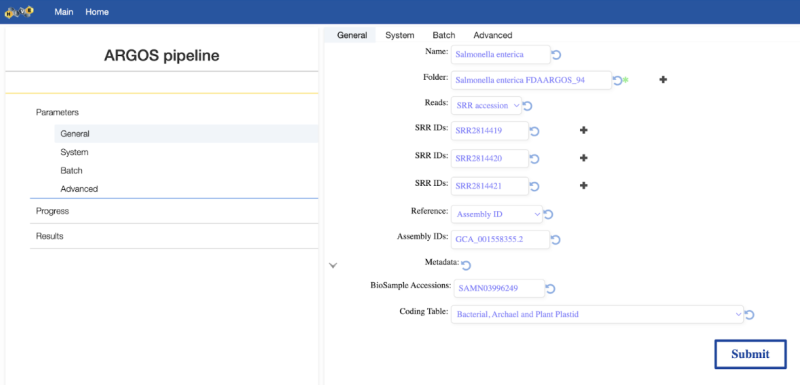
Task: Reset the Metadata section
Action: (466, 265)
